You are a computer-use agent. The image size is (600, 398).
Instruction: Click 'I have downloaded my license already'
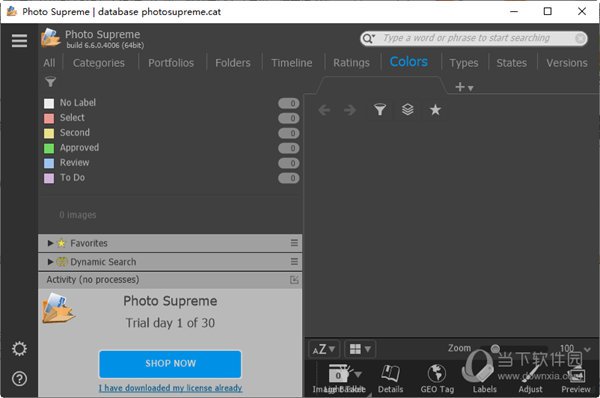[170, 388]
